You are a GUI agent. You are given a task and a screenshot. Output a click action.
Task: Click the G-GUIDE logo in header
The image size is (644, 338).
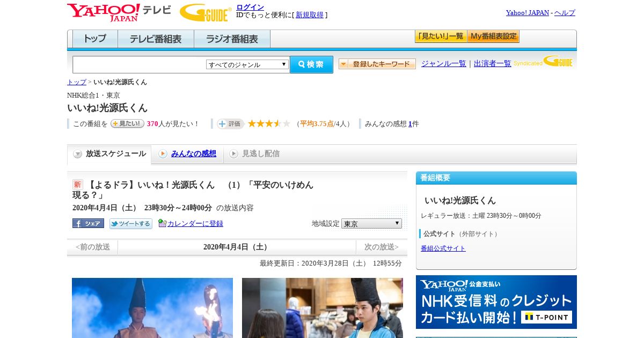(x=206, y=12)
